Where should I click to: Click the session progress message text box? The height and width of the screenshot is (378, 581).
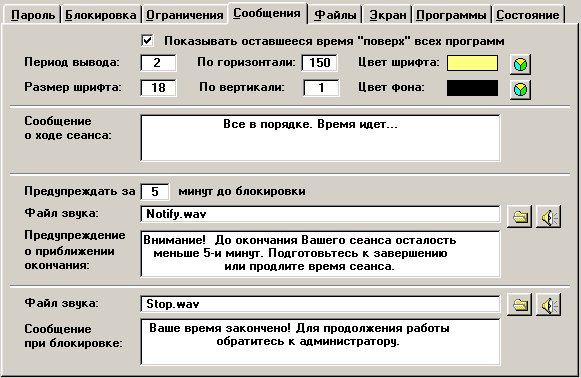[320, 138]
